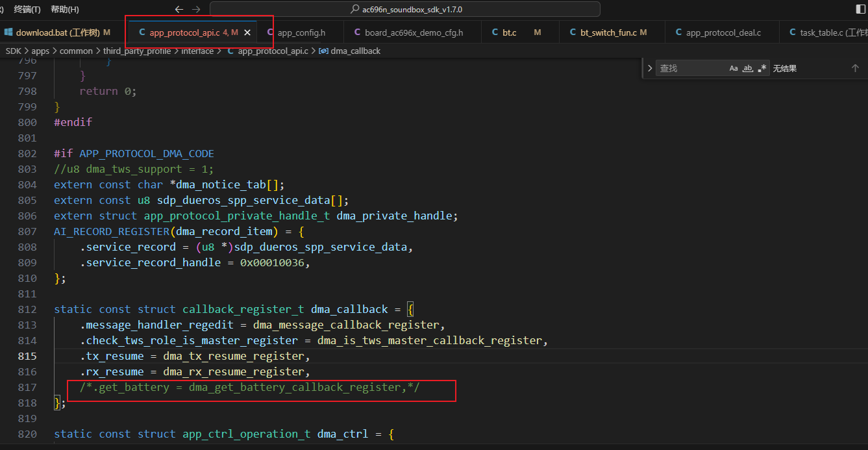This screenshot has height=450, width=868.
Task: Expand the replace row in find widget
Action: point(650,68)
